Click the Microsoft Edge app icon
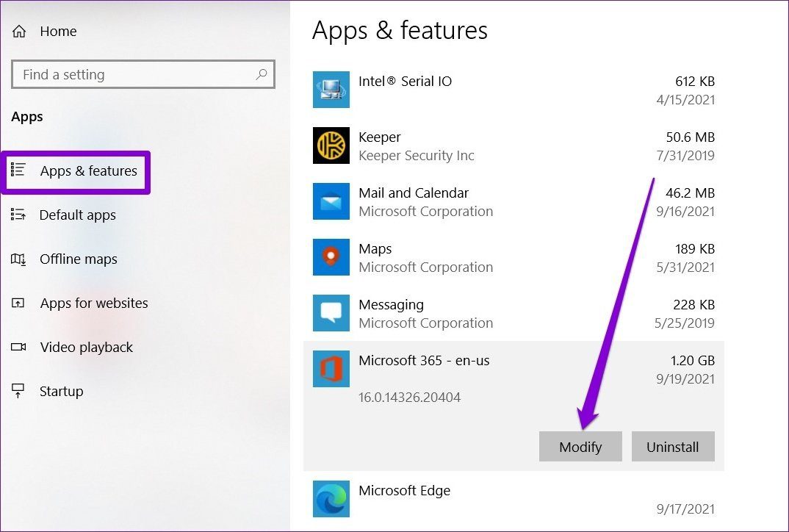The image size is (789, 532). (x=331, y=499)
